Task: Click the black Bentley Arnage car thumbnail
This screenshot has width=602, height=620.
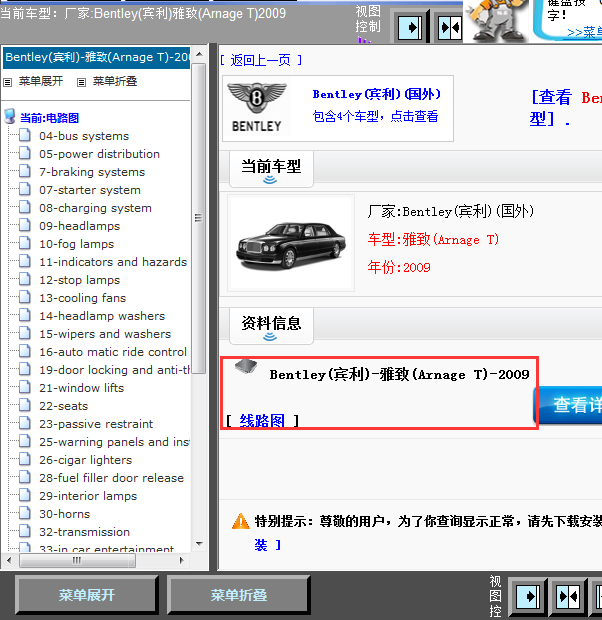Action: [291, 244]
